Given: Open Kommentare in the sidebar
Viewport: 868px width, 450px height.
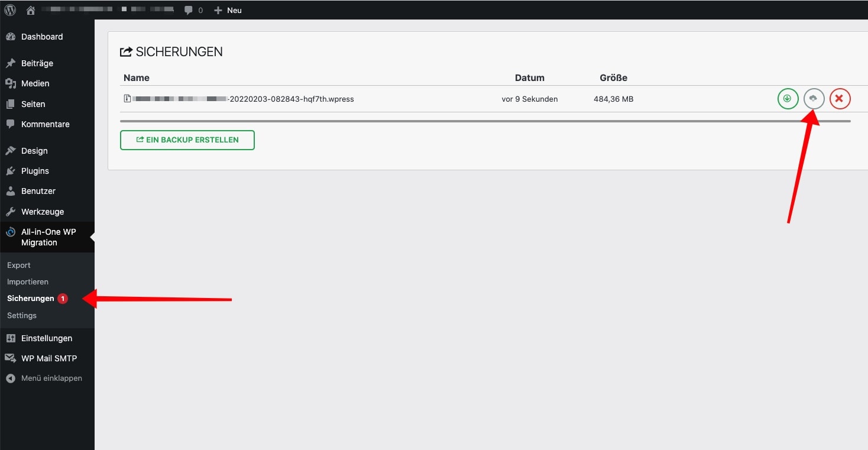Looking at the screenshot, I should 45,124.
